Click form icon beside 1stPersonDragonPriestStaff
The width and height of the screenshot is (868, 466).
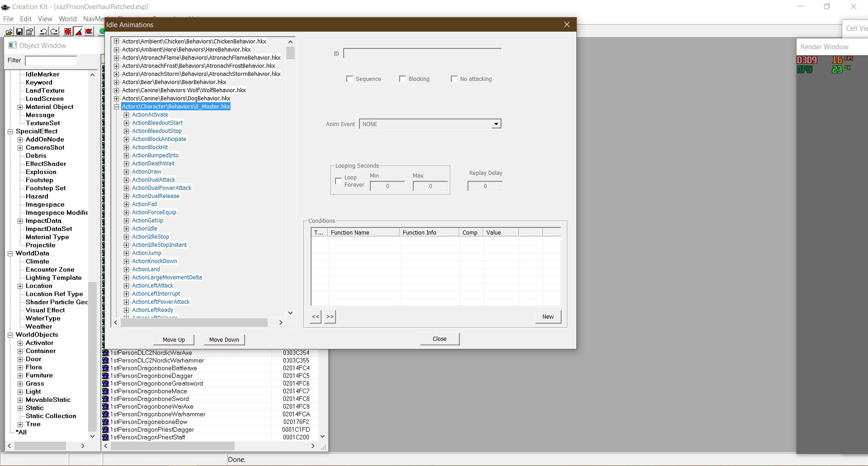(106, 437)
